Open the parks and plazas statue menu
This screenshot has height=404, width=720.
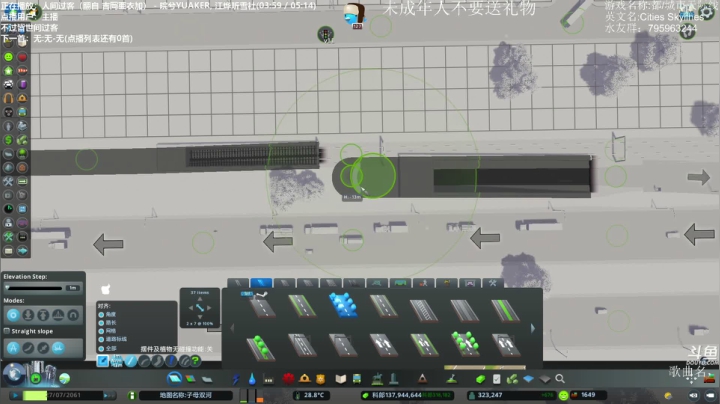377,378
